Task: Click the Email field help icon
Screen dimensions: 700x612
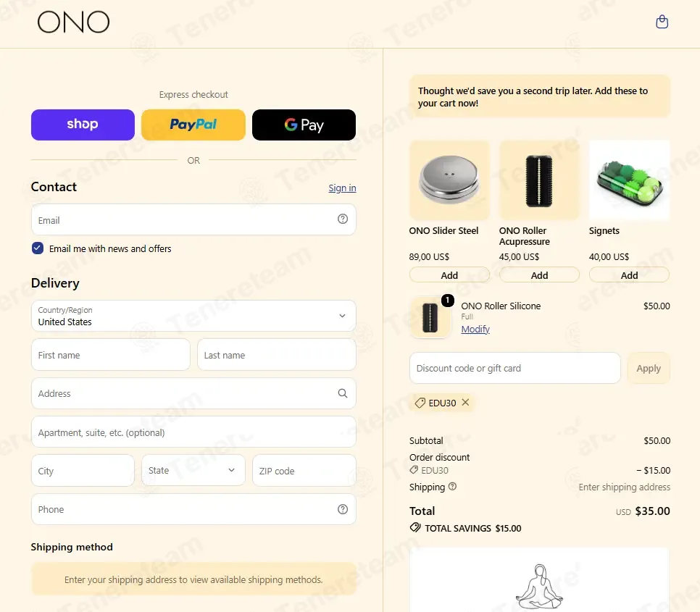Action: coord(343,219)
